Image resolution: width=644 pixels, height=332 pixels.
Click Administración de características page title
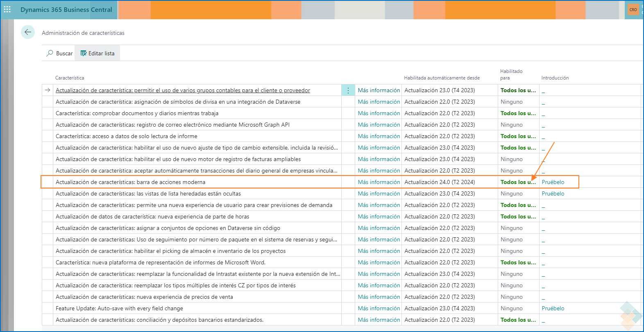tap(83, 33)
